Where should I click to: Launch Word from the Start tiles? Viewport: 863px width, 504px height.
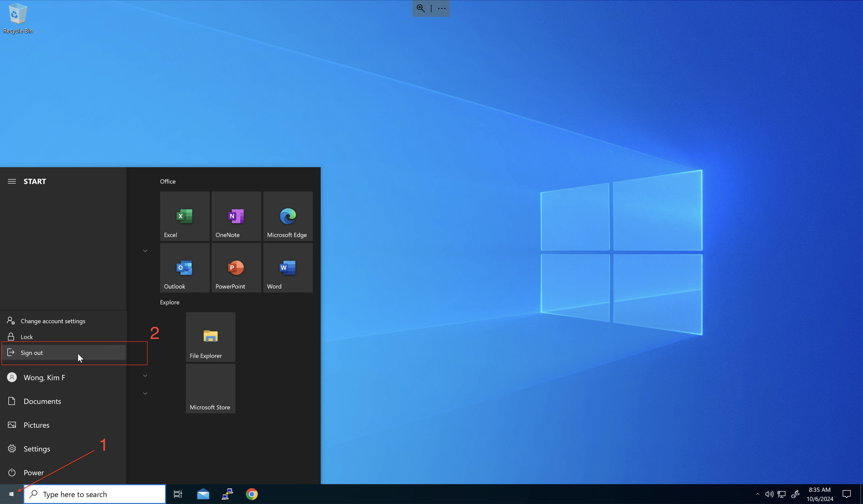[x=288, y=268]
